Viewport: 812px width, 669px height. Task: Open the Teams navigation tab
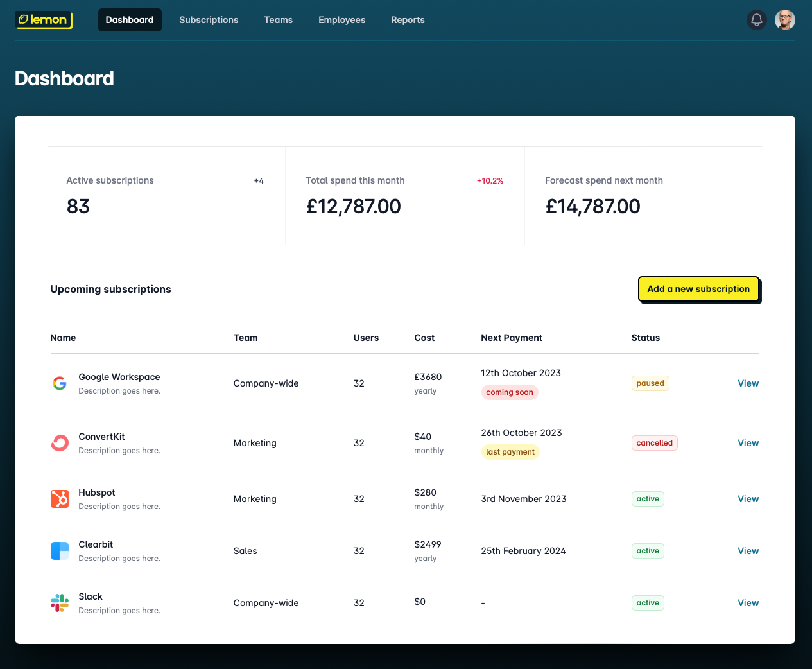[279, 20]
